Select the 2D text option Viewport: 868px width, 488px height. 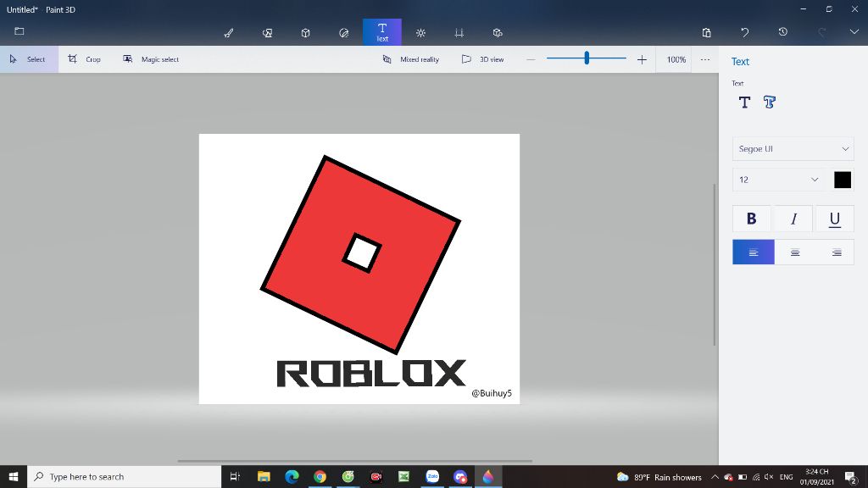[744, 102]
